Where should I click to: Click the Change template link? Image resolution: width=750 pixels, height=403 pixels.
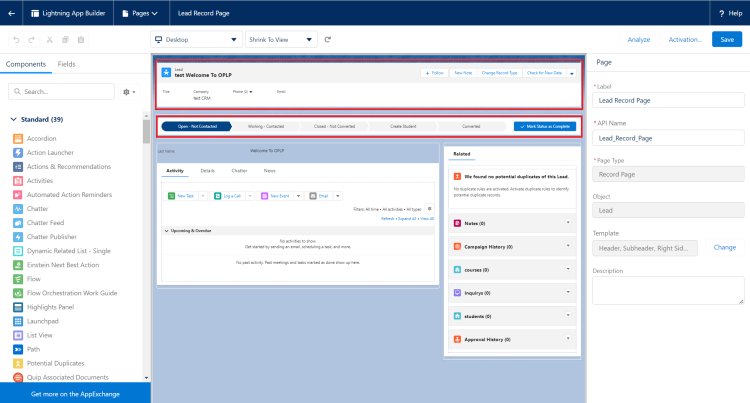click(724, 247)
